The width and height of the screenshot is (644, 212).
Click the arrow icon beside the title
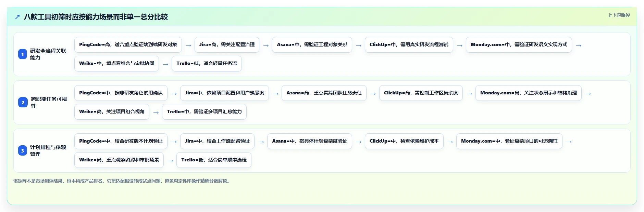[17, 17]
